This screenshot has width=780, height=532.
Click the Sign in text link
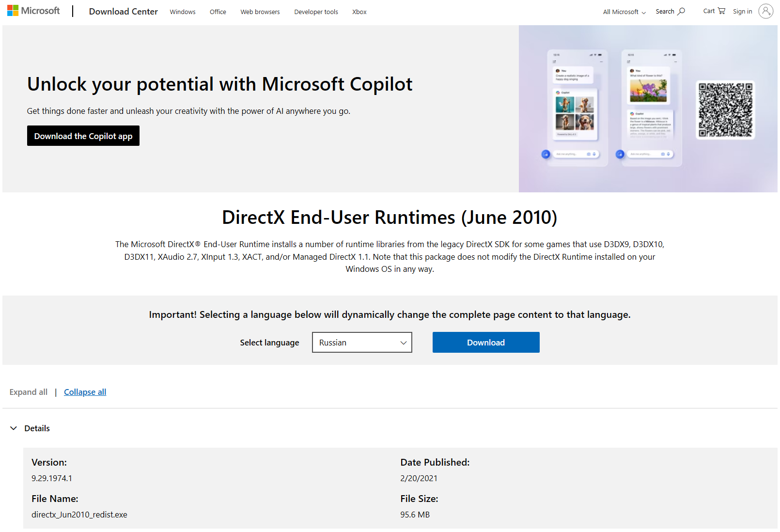click(743, 11)
